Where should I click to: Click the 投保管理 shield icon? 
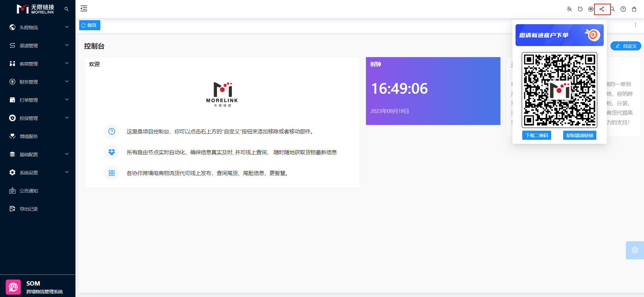(12, 118)
